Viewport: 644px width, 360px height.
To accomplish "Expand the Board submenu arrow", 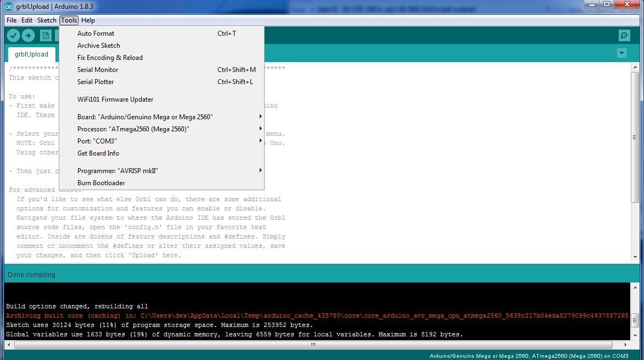I will point(260,117).
